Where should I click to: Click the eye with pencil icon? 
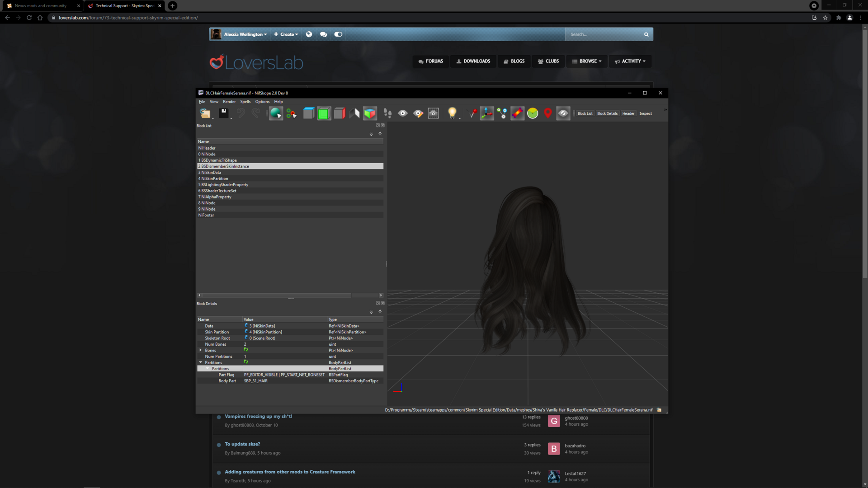tap(418, 113)
